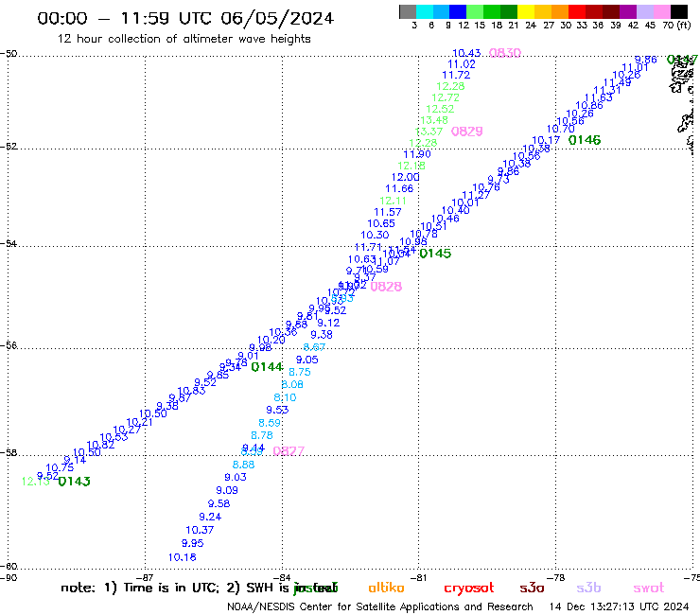700x615 pixels.
Task: Select the black swatch ending the color scale
Action: [x=678, y=11]
